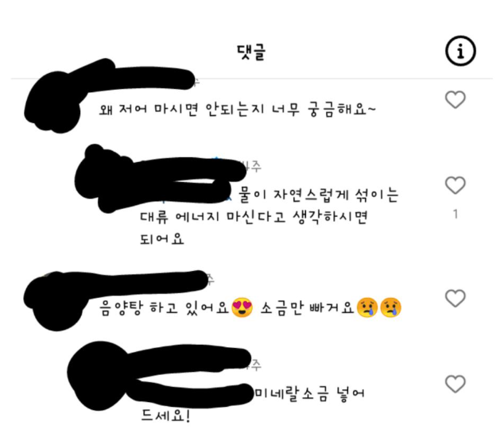Open the blacked-out avatar of 미네랄소금 replier

99,376
